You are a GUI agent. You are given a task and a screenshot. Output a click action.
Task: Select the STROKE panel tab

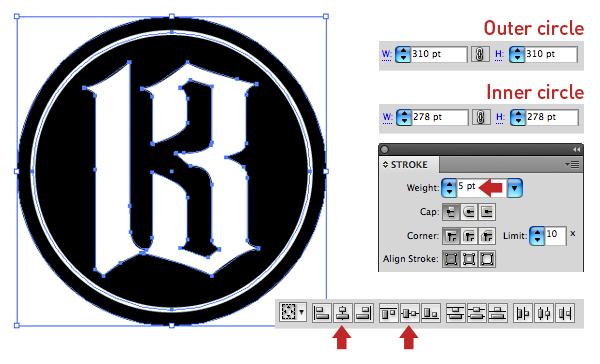click(x=409, y=165)
